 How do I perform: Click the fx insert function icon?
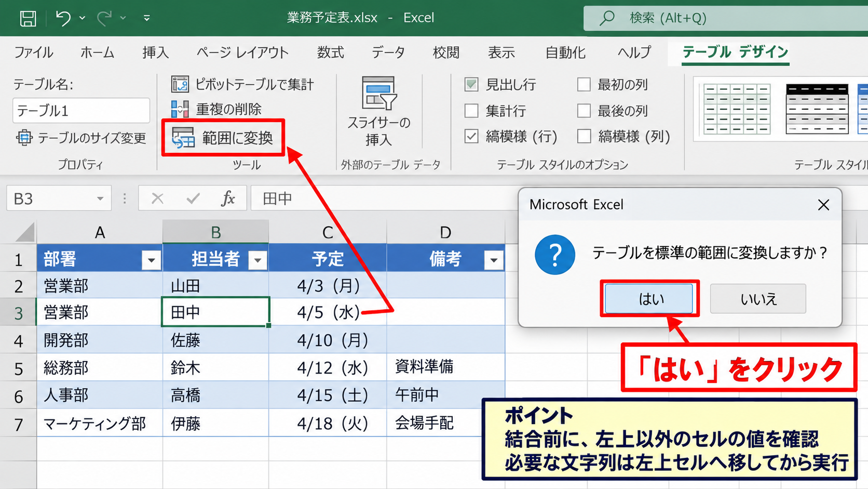[228, 199]
